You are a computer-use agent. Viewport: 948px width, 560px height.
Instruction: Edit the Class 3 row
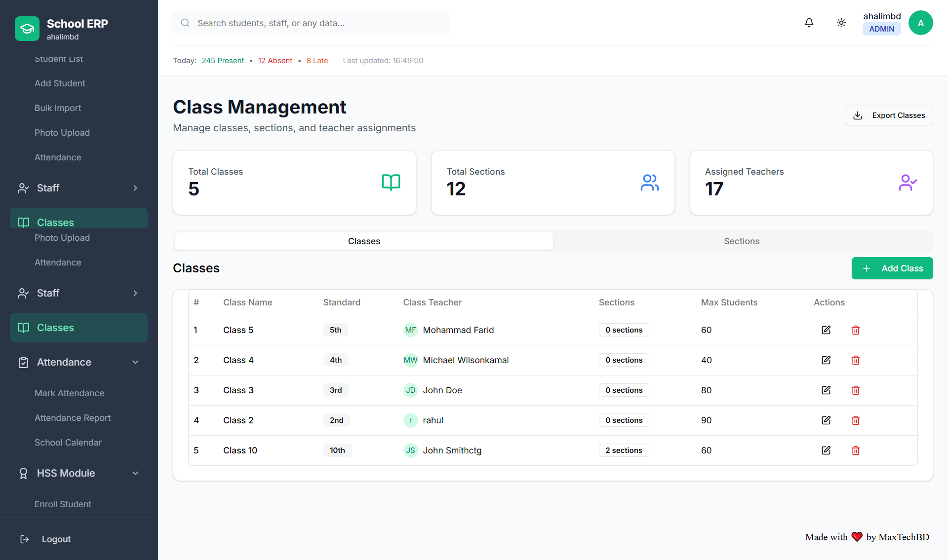pyautogui.click(x=826, y=390)
